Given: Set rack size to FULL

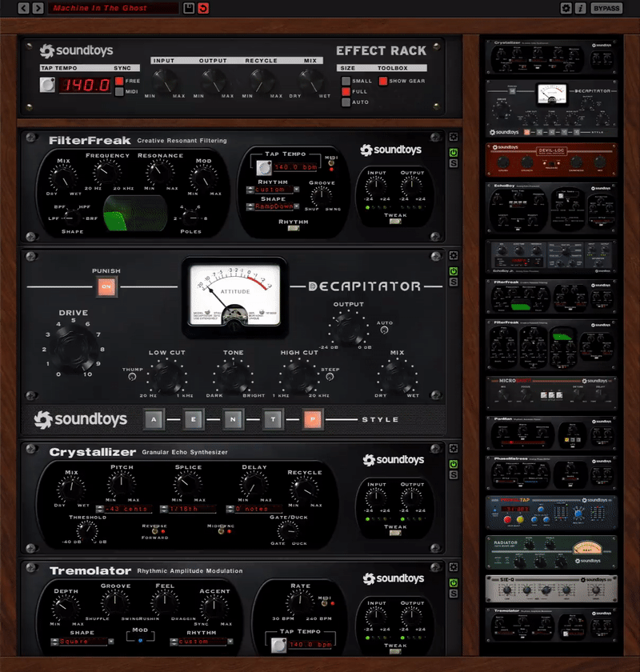Looking at the screenshot, I should (x=346, y=91).
